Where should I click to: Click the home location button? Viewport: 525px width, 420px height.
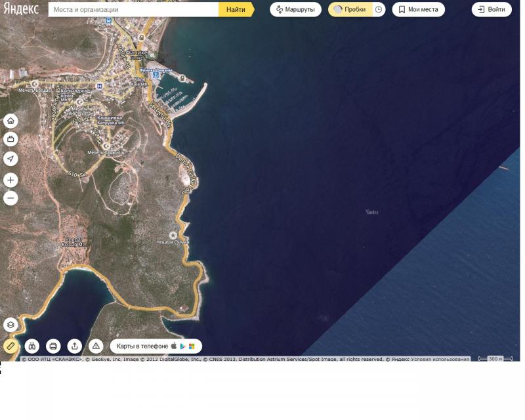click(x=10, y=121)
